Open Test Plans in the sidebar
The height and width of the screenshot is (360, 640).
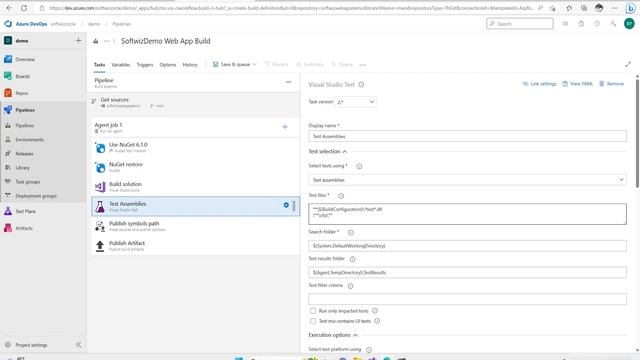coord(25,211)
